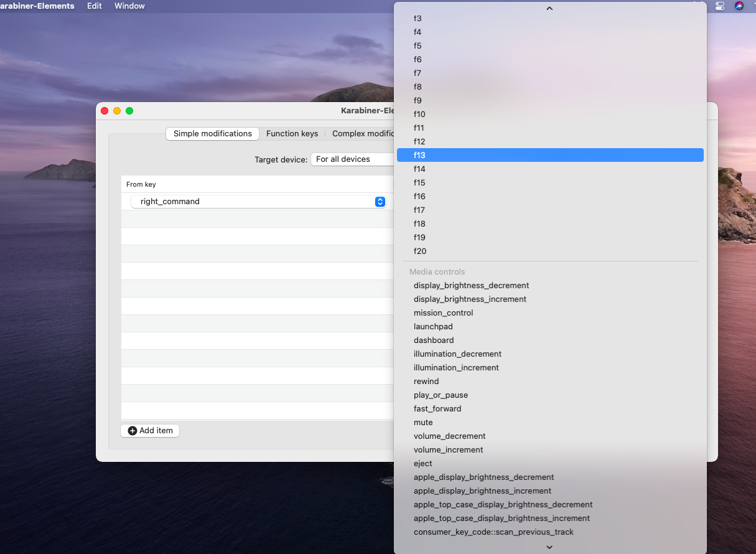This screenshot has width=756, height=554.
Task: Select illumination_increment
Action: click(550, 367)
